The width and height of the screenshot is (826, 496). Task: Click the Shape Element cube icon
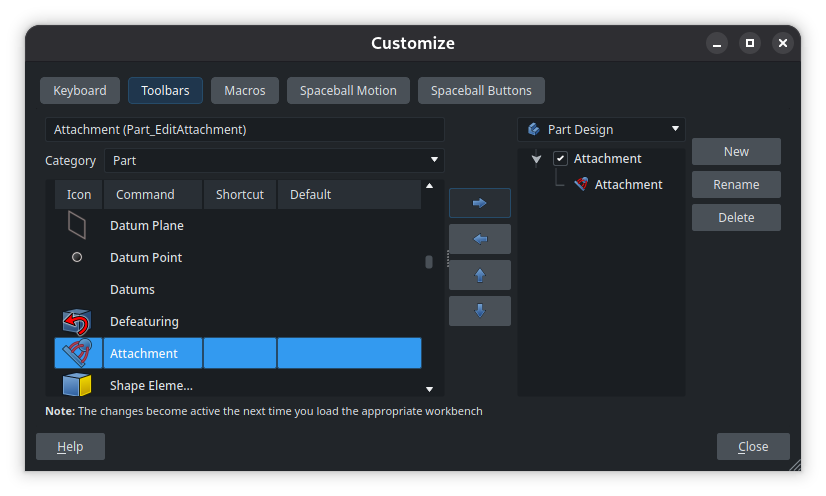click(77, 385)
